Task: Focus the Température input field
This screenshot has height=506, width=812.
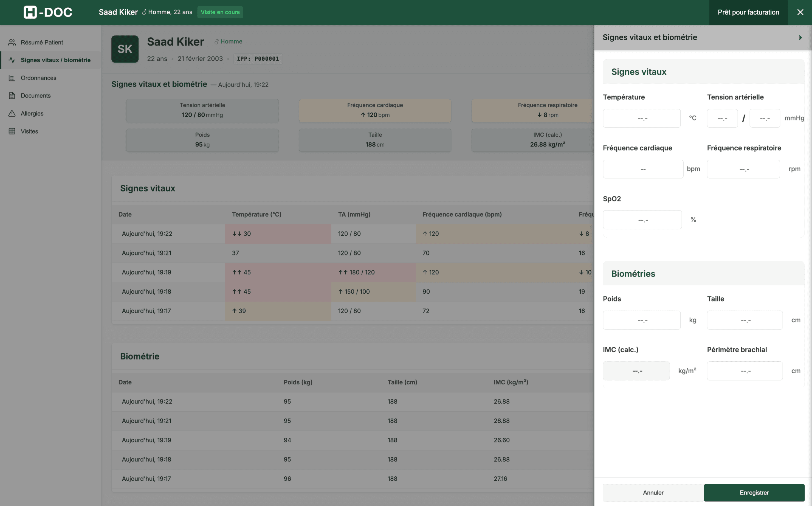Action: click(x=641, y=118)
